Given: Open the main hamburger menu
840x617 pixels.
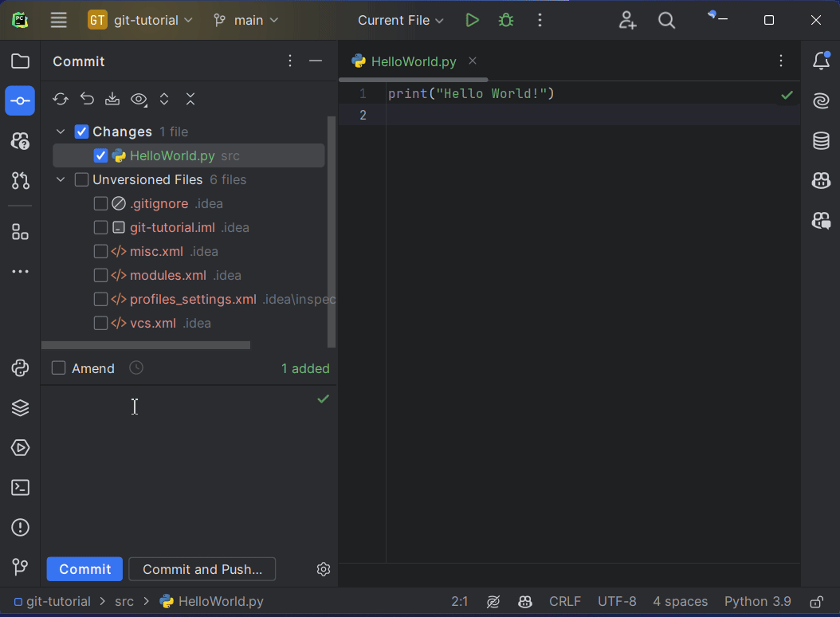Looking at the screenshot, I should [59, 21].
